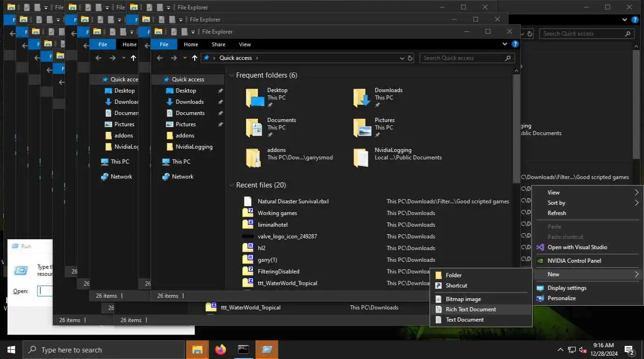Image resolution: width=644 pixels, height=359 pixels.
Task: Switch to the View ribbon tab
Action: pyautogui.click(x=245, y=44)
